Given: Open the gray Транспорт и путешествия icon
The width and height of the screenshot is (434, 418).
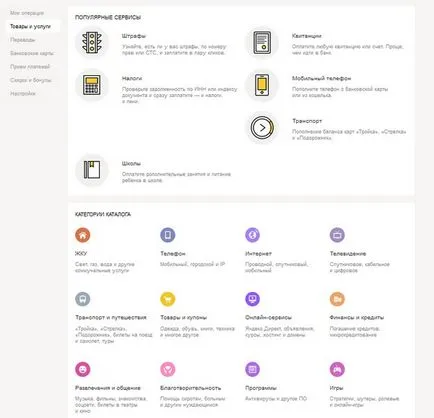Looking at the screenshot, I should tap(83, 299).
